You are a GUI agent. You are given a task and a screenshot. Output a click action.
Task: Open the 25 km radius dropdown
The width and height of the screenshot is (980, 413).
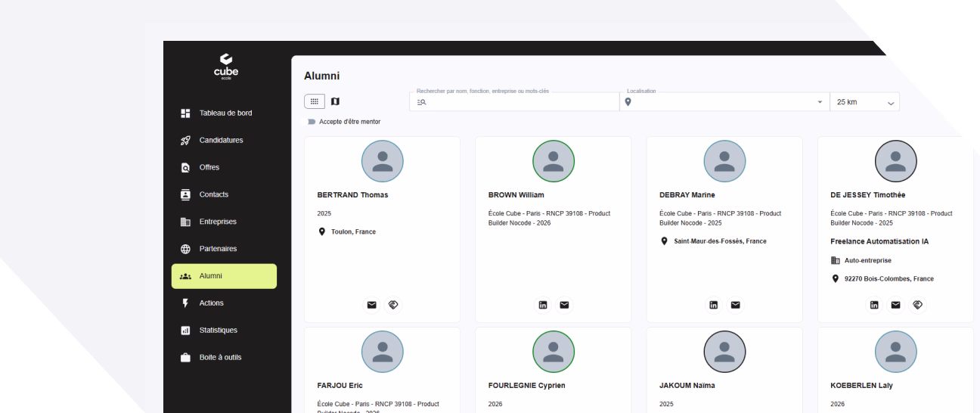point(866,102)
